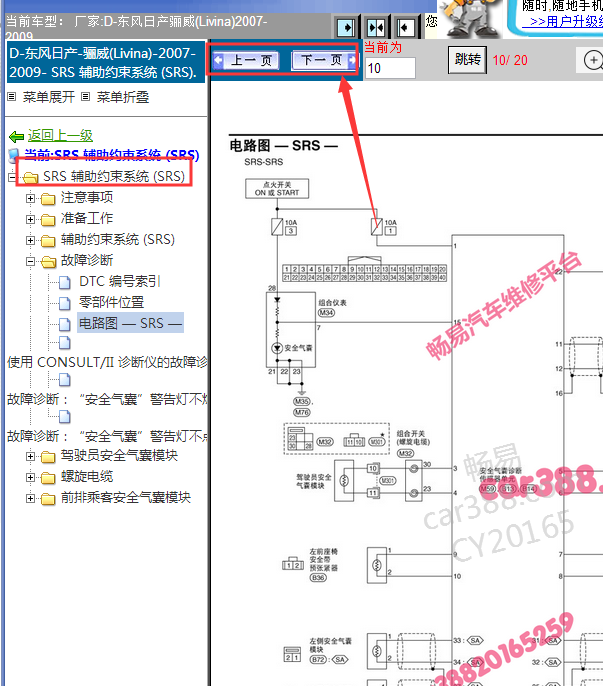The image size is (603, 686).
Task: Open the 故障诊断 tree item
Action: [87, 260]
